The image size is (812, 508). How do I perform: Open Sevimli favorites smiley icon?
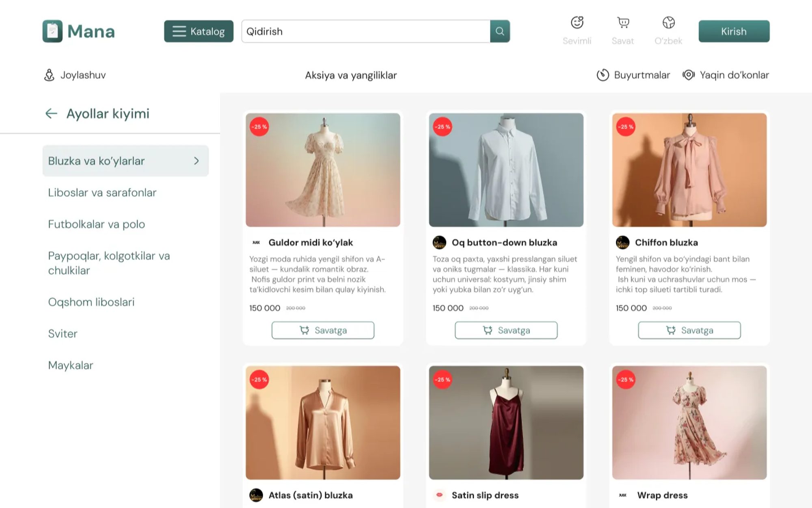[x=577, y=22]
